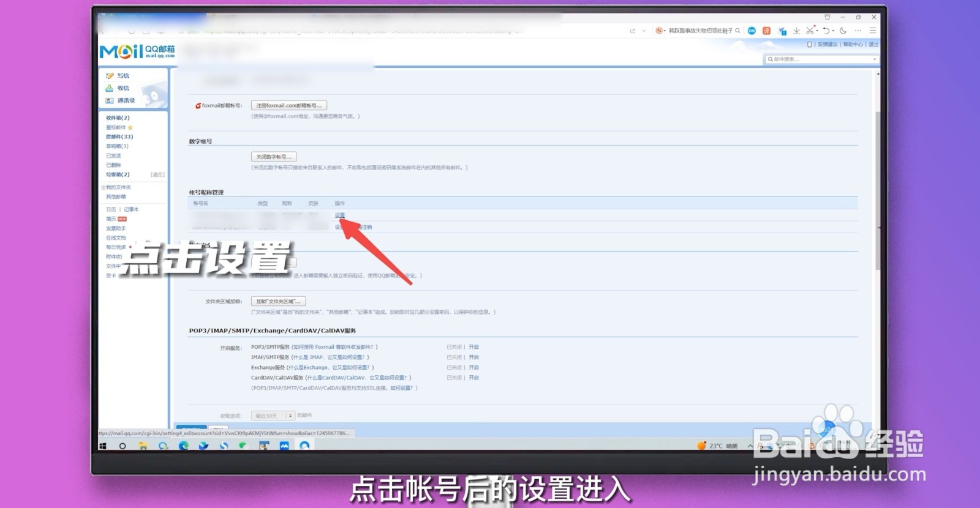Open the 日历 calendar link
The height and width of the screenshot is (508, 980).
click(111, 209)
